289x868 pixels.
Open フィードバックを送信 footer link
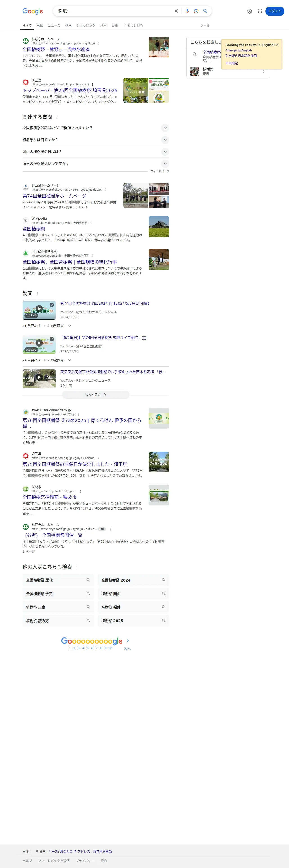[54, 861]
